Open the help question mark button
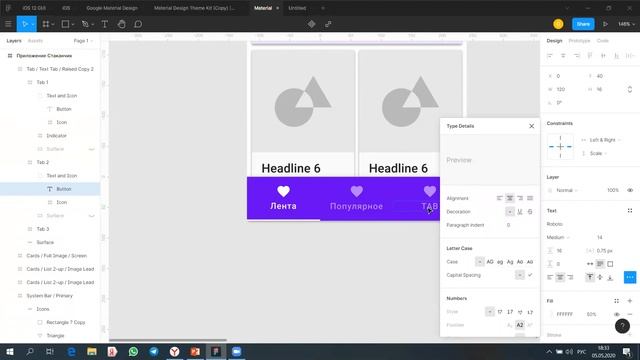 point(622,326)
